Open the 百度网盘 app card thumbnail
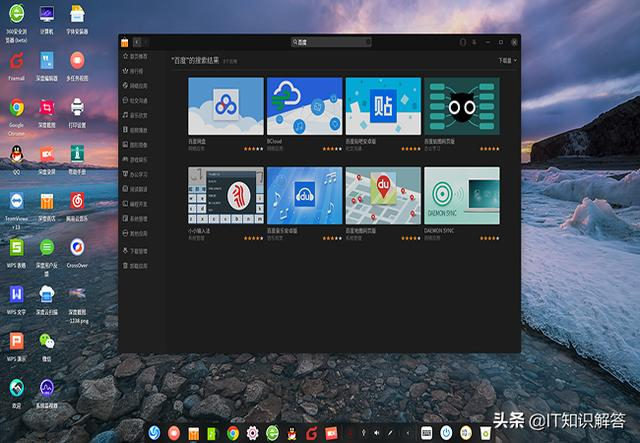The height and width of the screenshot is (443, 640). tap(226, 106)
